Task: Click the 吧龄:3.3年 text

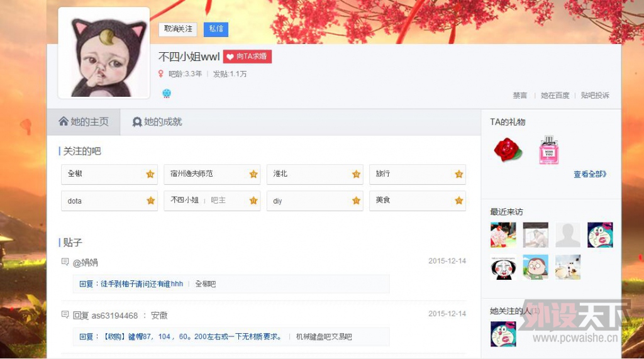Action: [186, 74]
